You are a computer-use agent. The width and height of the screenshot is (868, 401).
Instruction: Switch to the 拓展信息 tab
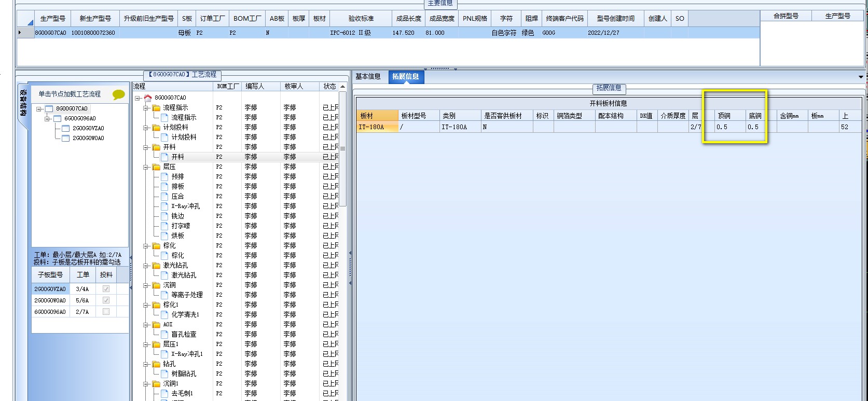click(x=406, y=77)
